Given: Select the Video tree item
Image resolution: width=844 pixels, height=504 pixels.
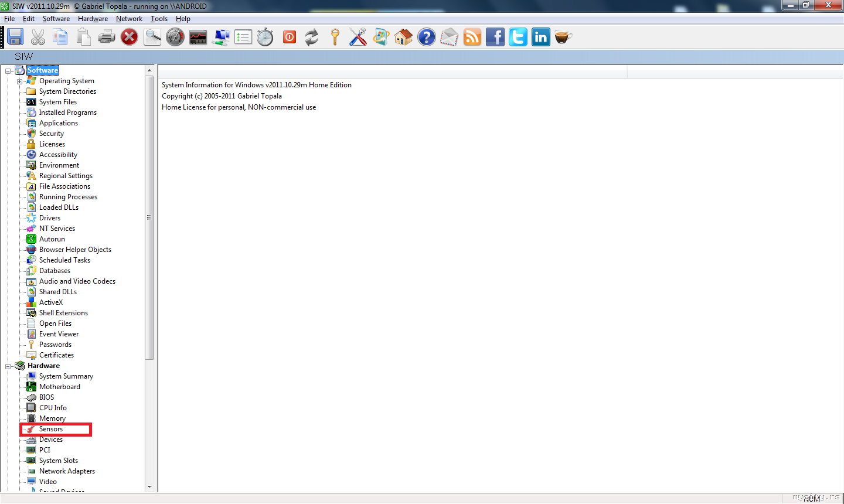Looking at the screenshot, I should [48, 482].
